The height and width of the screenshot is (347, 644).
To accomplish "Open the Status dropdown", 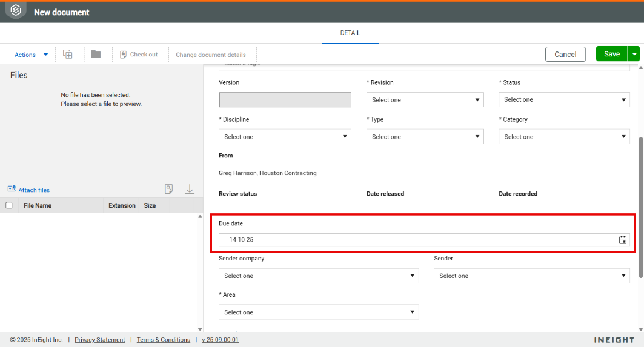I will 564,100.
